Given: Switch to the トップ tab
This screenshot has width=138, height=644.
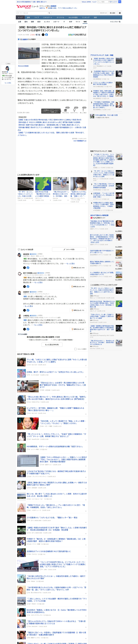Looking at the screenshot, I should pyautogui.click(x=20, y=17).
